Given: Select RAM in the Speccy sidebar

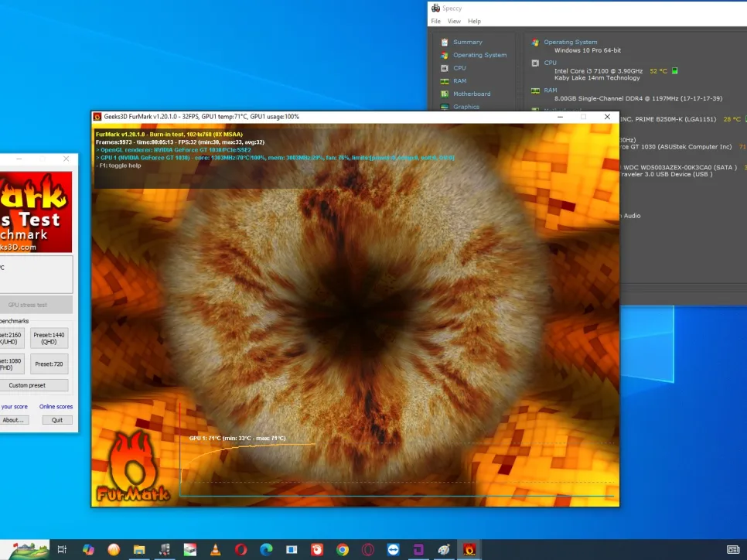Looking at the screenshot, I should pyautogui.click(x=460, y=80).
